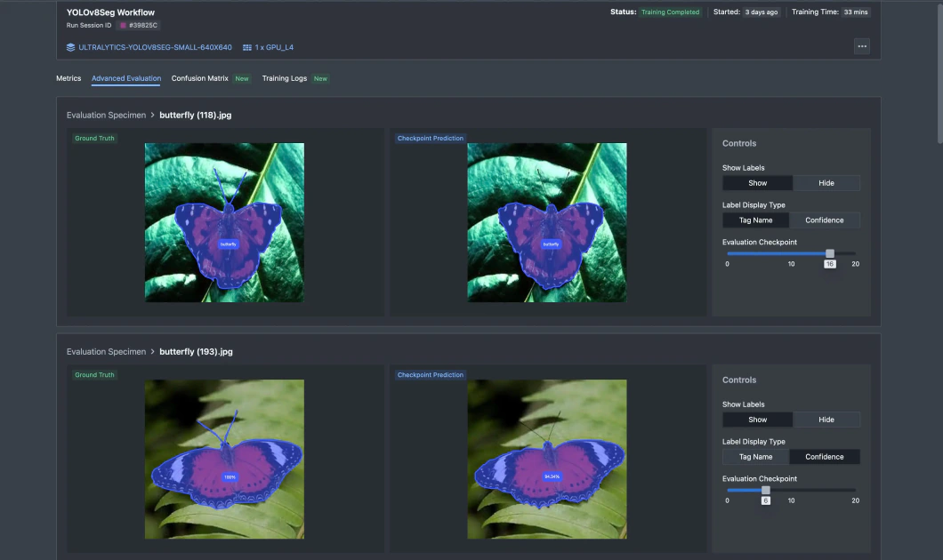Click Evaluation Specimen in the second breadcrumb
Viewport: 943px width, 560px height.
pos(105,351)
